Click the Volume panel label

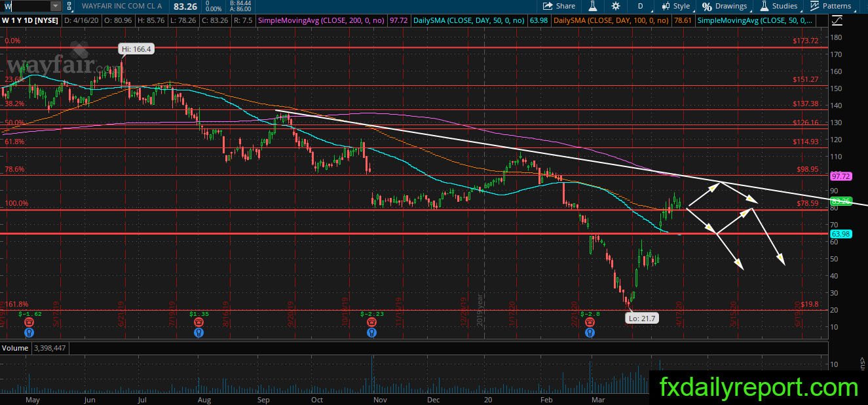pyautogui.click(x=14, y=348)
